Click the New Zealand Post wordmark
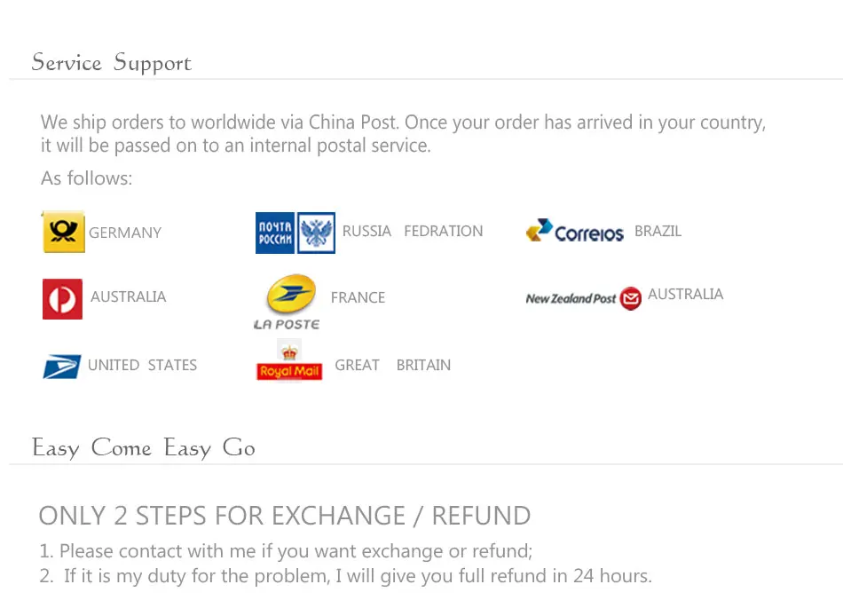 click(x=571, y=298)
